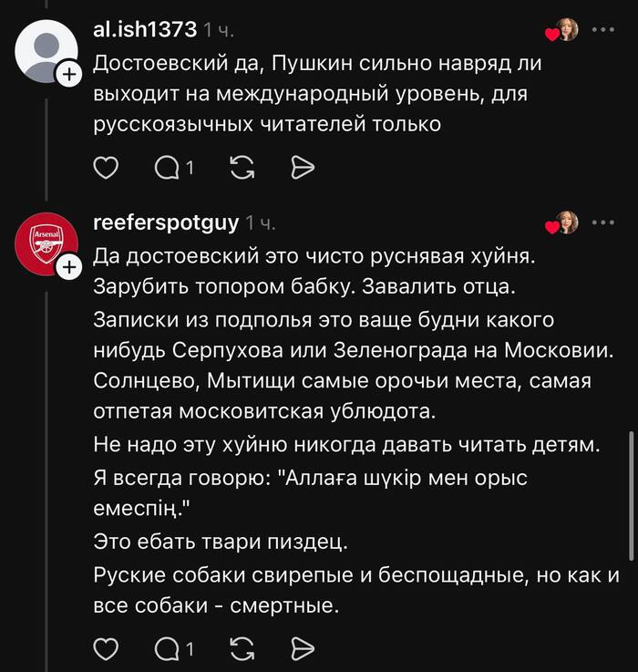
Task: Repost the reeferspotguy comment
Action: (x=242, y=649)
